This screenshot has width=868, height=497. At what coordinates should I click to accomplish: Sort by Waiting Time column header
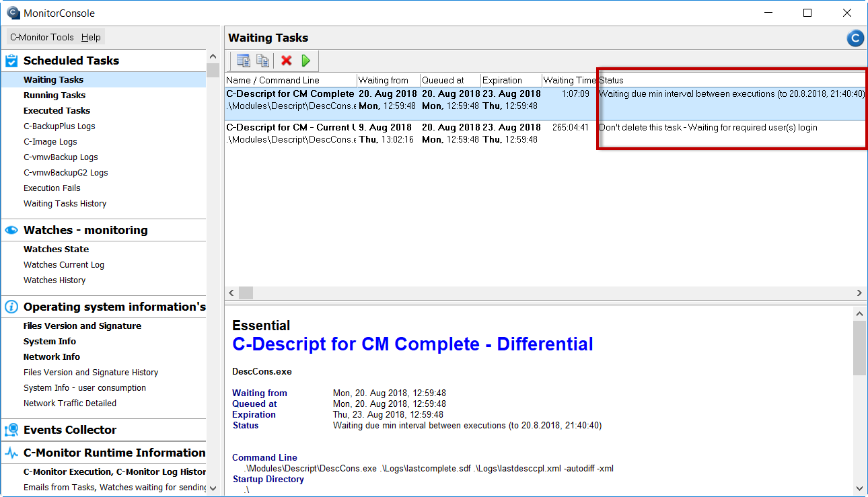[569, 80]
